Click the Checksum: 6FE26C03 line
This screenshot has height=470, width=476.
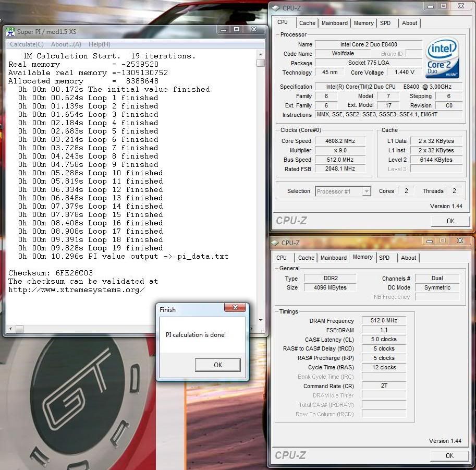tap(51, 273)
